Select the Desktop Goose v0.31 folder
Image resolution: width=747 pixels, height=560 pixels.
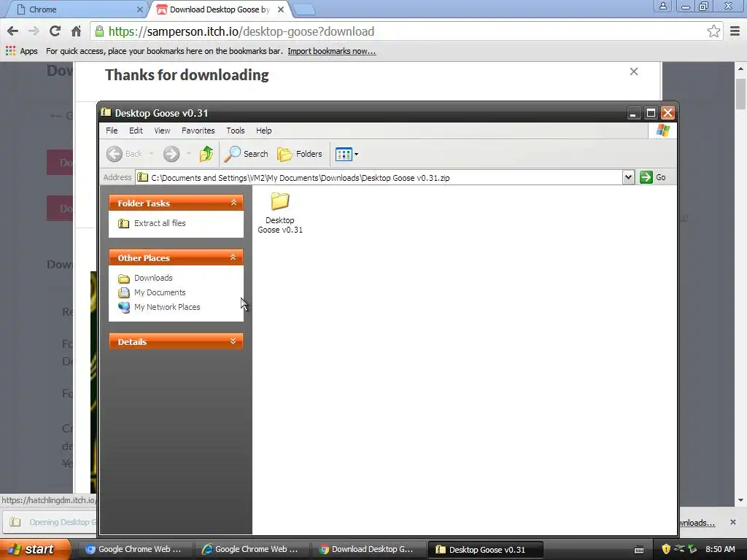pos(280,212)
